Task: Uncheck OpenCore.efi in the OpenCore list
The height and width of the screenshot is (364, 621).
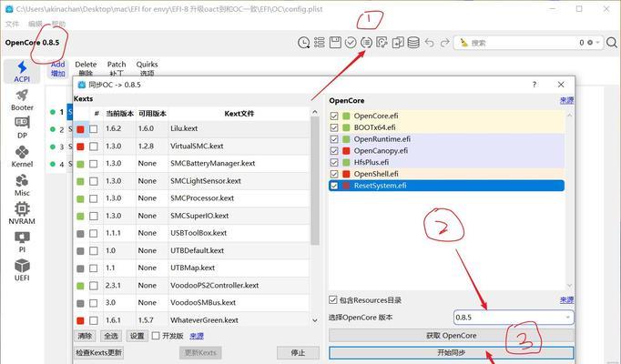Action: point(334,116)
